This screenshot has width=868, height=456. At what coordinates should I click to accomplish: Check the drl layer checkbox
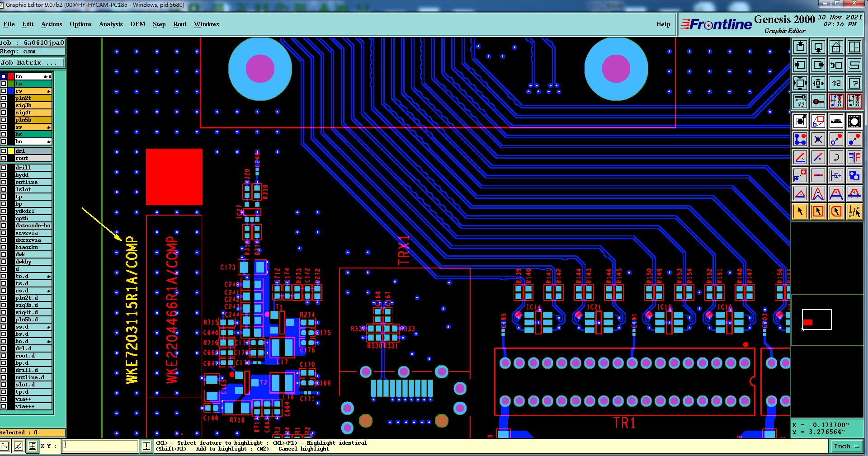click(x=4, y=151)
